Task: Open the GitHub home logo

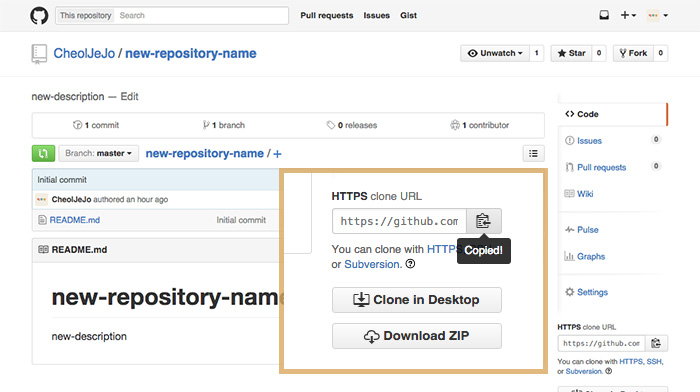Action: pyautogui.click(x=39, y=16)
